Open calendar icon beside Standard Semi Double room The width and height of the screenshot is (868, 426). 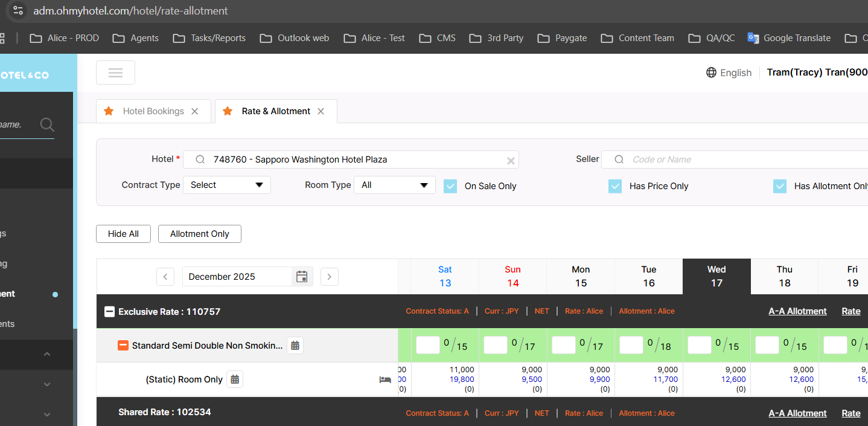[x=295, y=346]
